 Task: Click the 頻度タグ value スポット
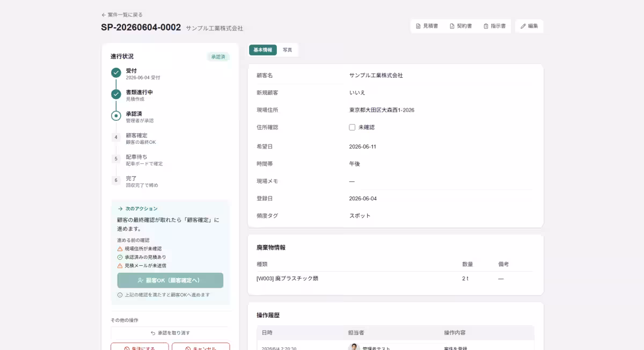360,216
